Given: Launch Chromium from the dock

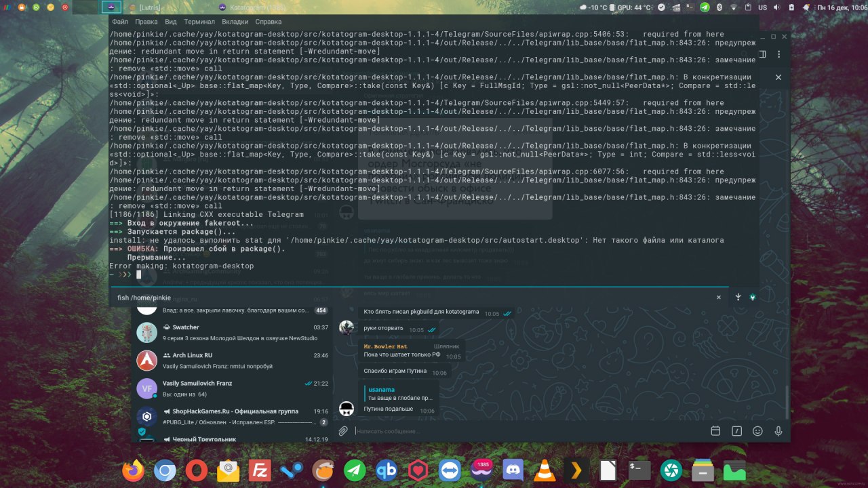Looking at the screenshot, I should click(165, 470).
